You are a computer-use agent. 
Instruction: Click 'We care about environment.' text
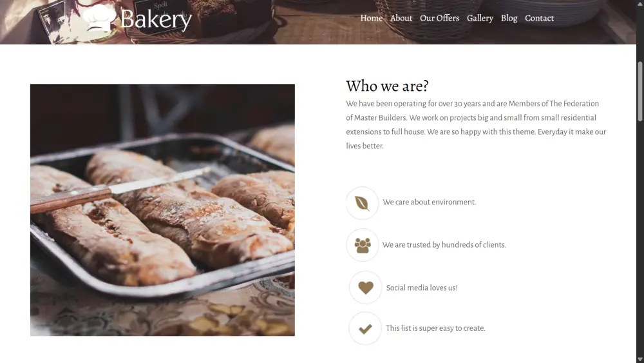pyautogui.click(x=429, y=202)
